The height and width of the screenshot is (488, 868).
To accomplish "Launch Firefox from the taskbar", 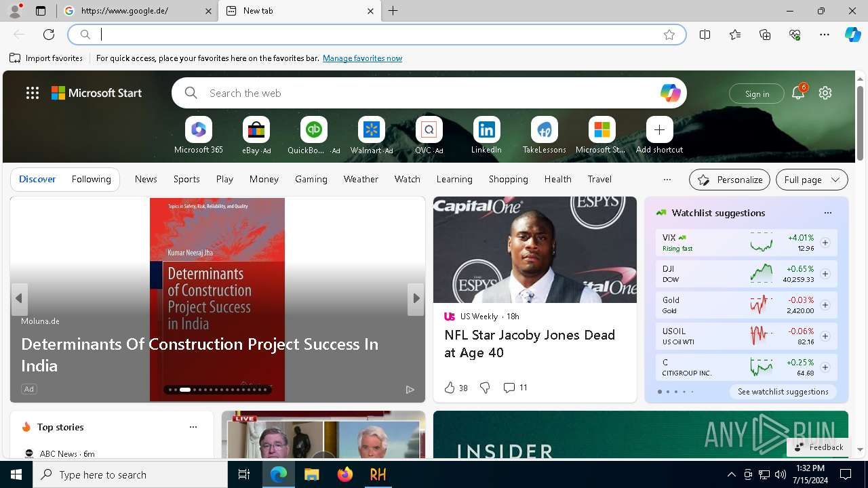I will click(345, 474).
